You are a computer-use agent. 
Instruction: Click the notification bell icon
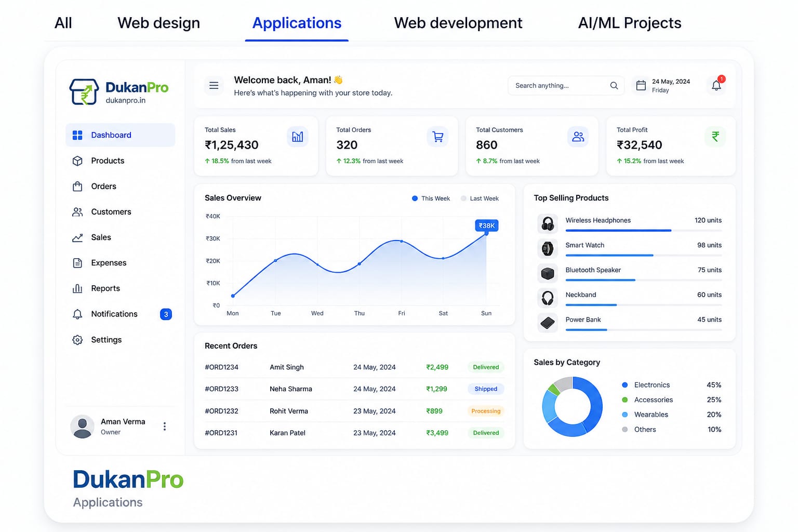[716, 85]
